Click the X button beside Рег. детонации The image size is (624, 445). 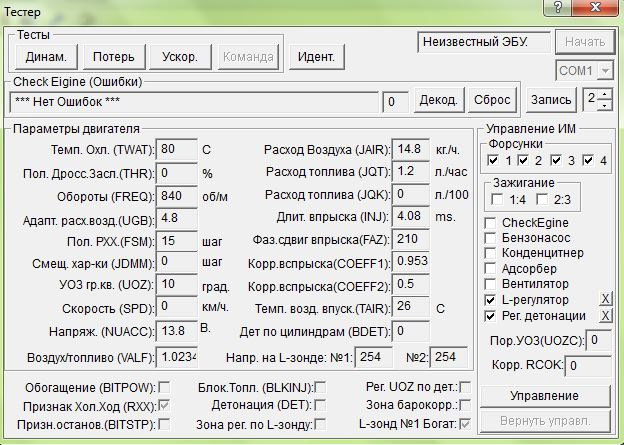(605, 316)
